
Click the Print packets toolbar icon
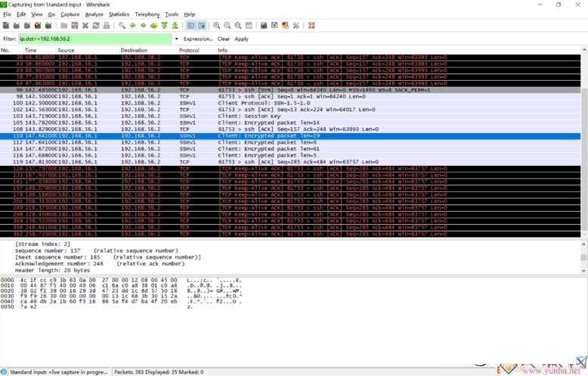point(107,25)
